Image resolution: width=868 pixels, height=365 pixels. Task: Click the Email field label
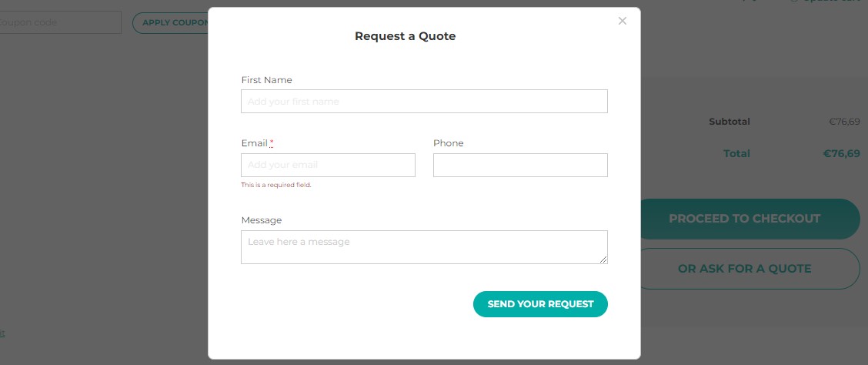(254, 143)
